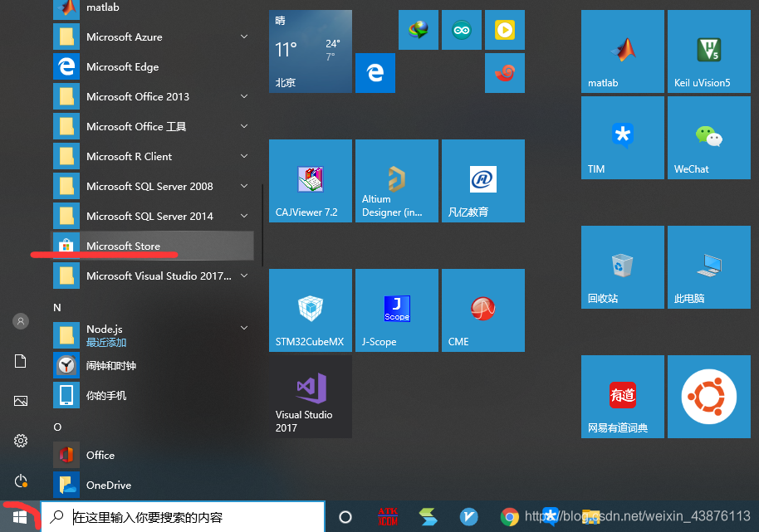Open the red swirl small tile
Image resolution: width=759 pixels, height=532 pixels.
pos(505,73)
